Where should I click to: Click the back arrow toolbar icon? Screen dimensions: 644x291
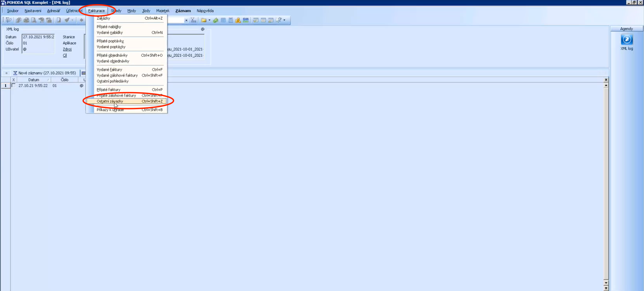pyautogui.click(x=81, y=20)
